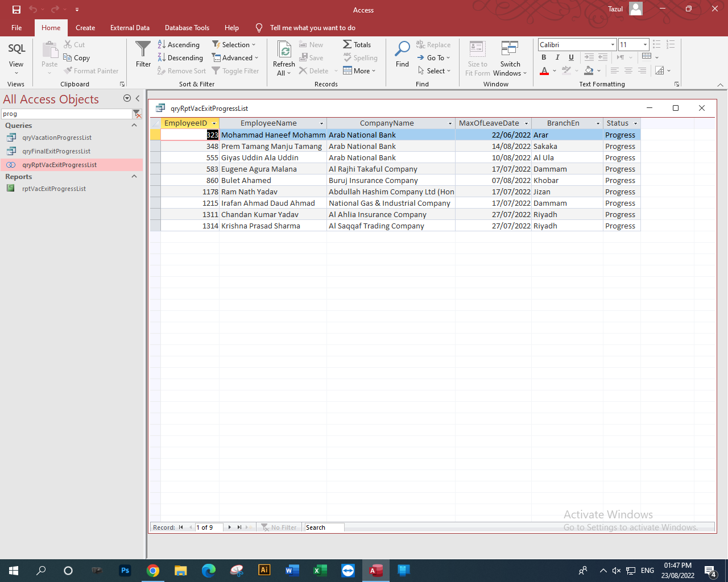This screenshot has width=728, height=582.
Task: Click the Filter funnel icon
Action: pos(143,49)
